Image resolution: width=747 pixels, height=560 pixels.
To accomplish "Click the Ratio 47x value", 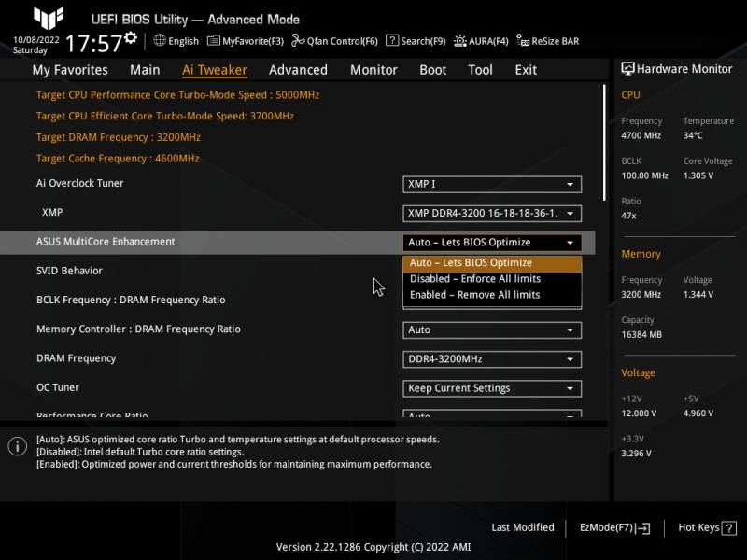I will pyautogui.click(x=628, y=216).
